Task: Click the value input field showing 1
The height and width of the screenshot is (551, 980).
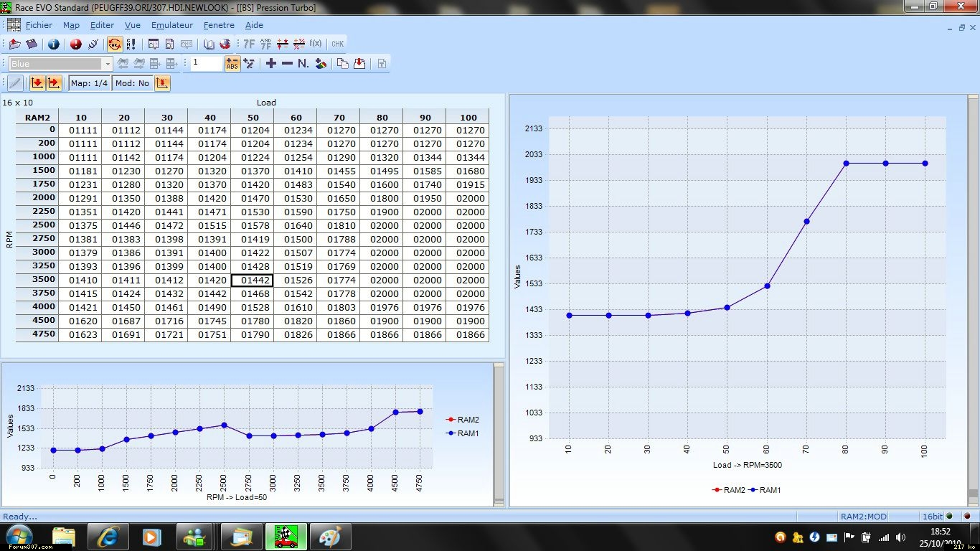Action: click(x=206, y=63)
